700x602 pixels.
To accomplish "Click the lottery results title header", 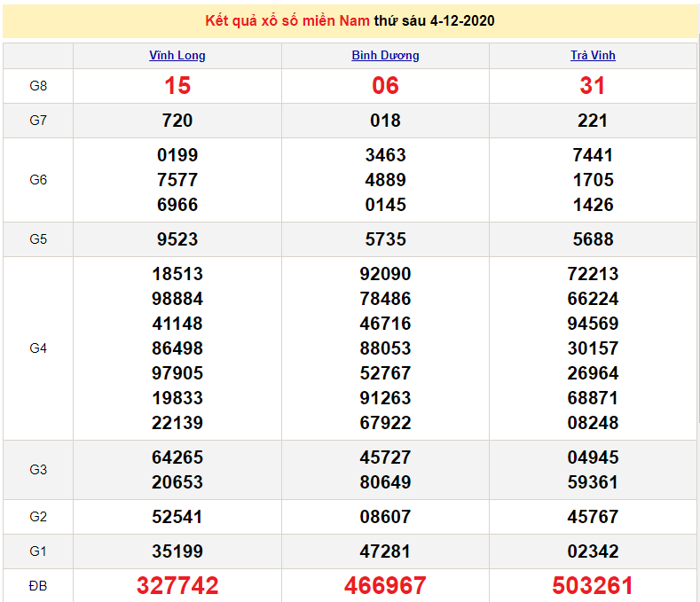I will [x=350, y=20].
